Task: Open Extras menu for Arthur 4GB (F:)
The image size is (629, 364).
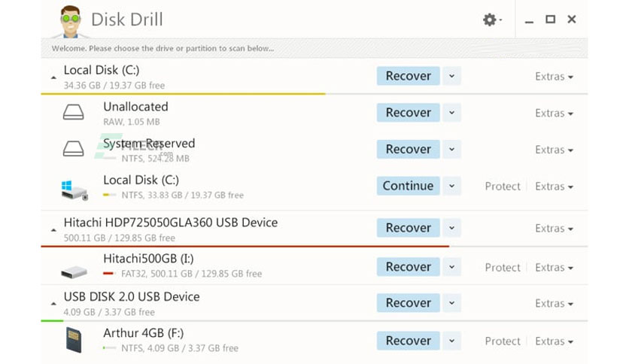Action: point(554,341)
